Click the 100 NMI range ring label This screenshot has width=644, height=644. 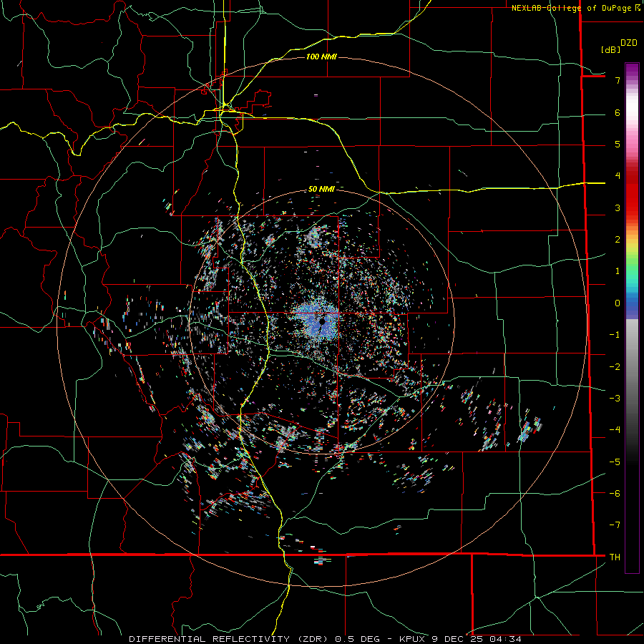321,57
